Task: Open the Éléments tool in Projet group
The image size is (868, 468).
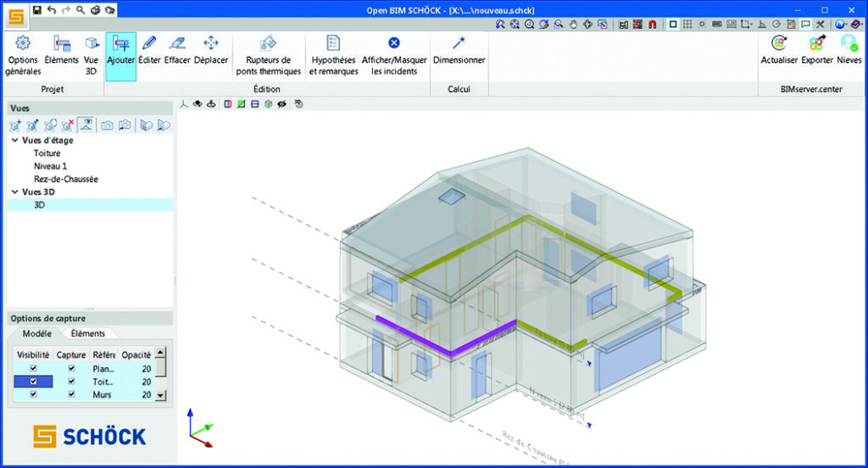Action: point(61,50)
